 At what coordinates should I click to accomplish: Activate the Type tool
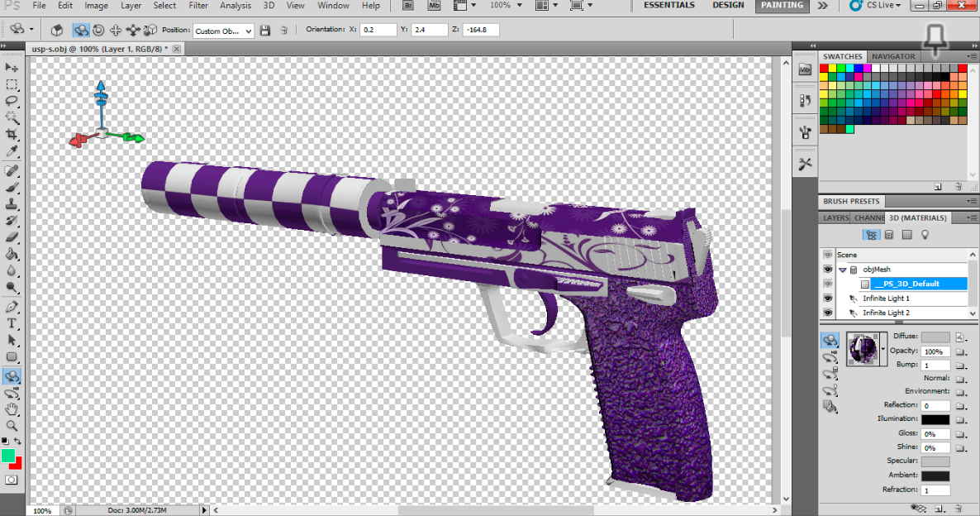click(12, 323)
